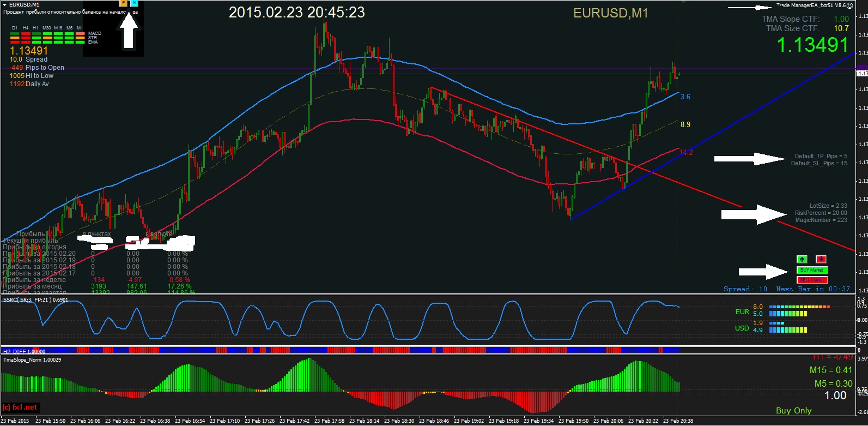Open the EURUSD,M1 one-click trading triangle
Viewport: 868px width, 426px height.
pyautogui.click(x=5, y=4)
